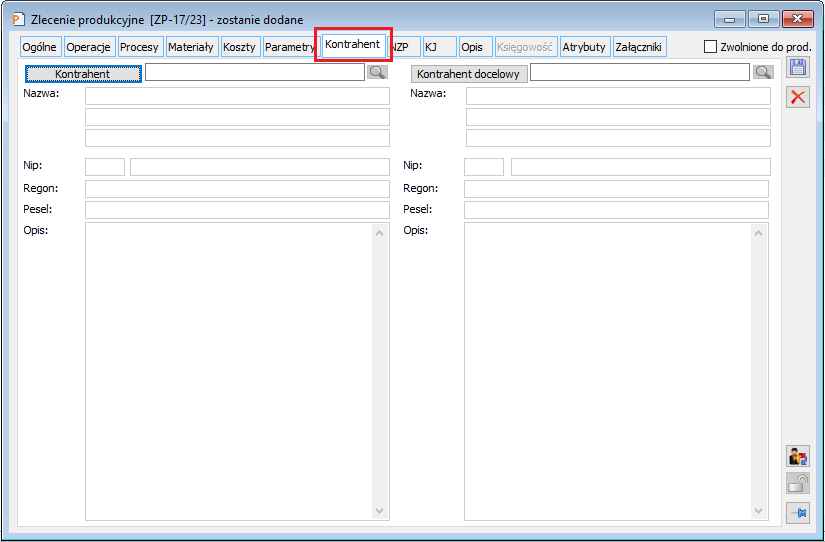This screenshot has height=542, width=825.
Task: Open the Operacje tab
Action: click(88, 47)
